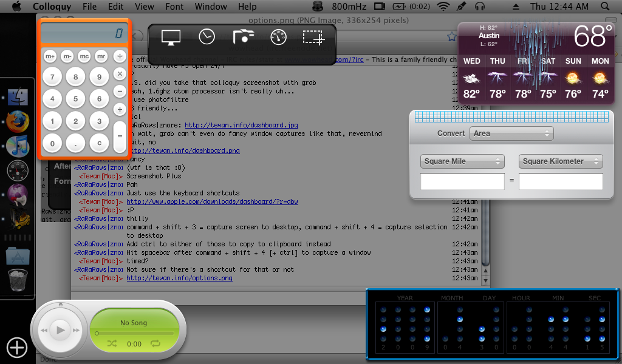622x364 pixels.
Task: Open the Window menu in menu bar
Action: click(211, 7)
